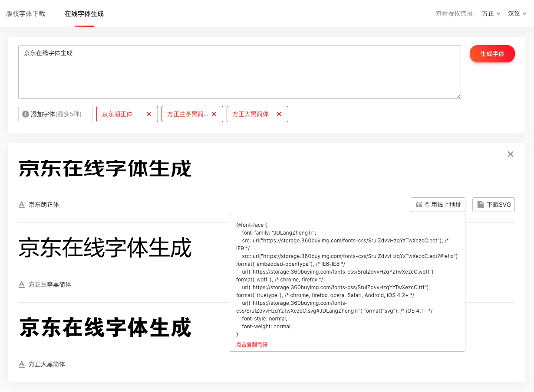534x392 pixels.
Task: Click the plus icon in 添加字体
Action: (x=26, y=114)
